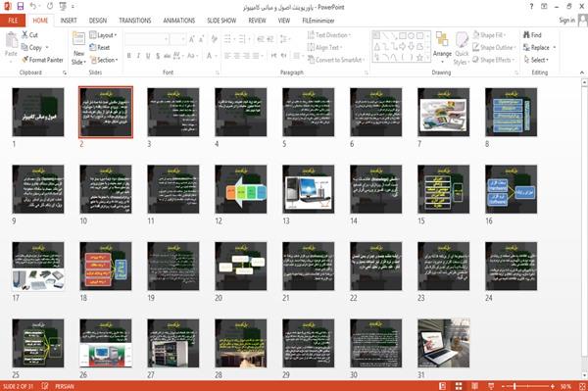
Task: Open the Select dropdown in Editing
Action: tap(536, 60)
